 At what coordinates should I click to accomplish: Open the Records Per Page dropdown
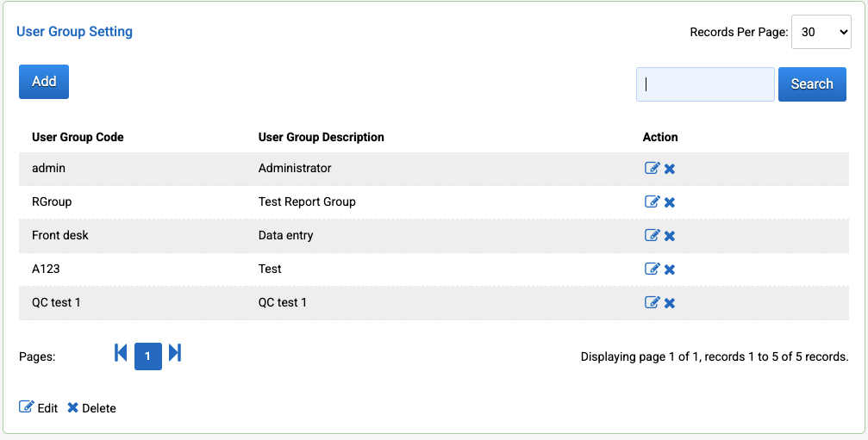coord(821,33)
